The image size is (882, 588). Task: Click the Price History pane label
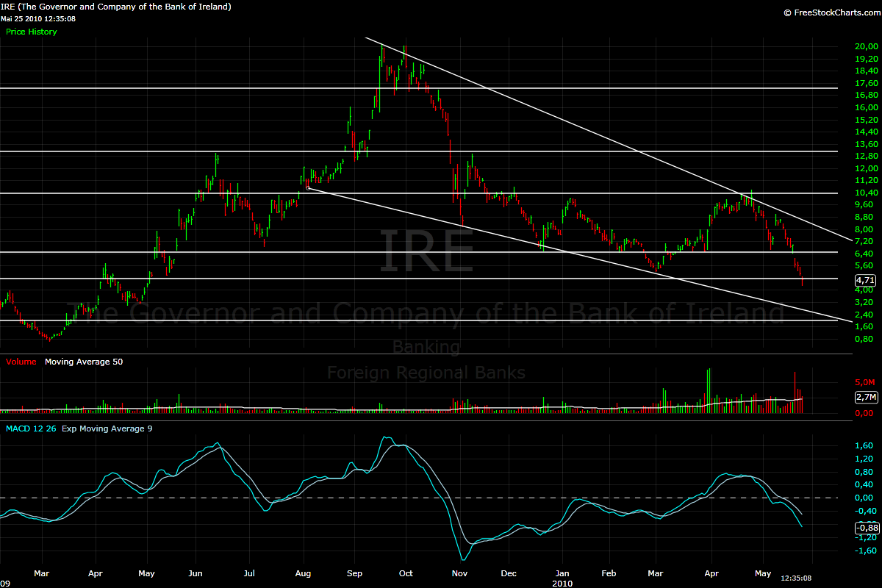tap(31, 32)
